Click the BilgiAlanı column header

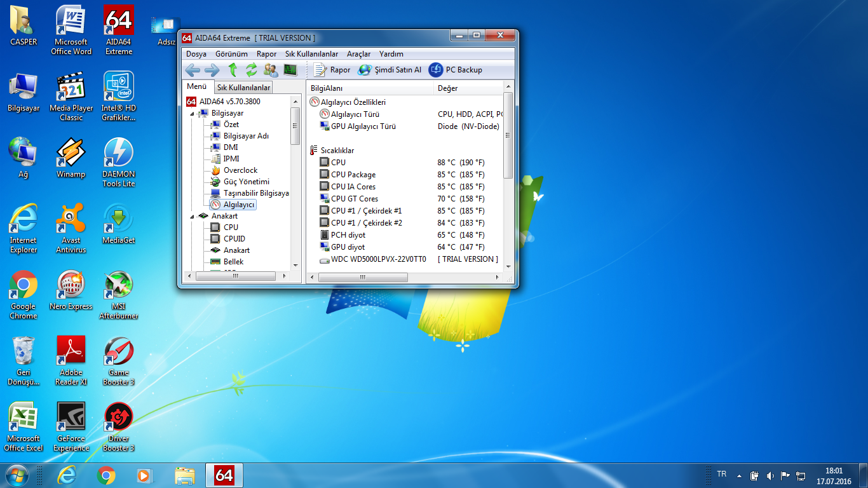pos(370,88)
